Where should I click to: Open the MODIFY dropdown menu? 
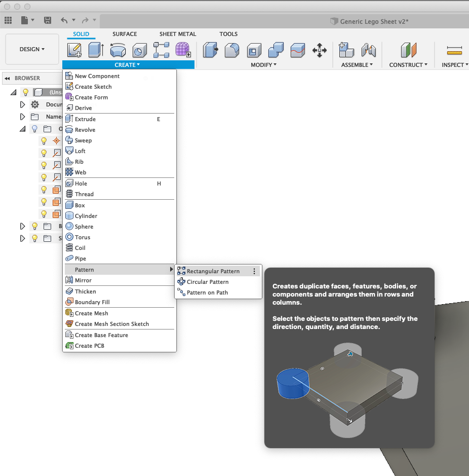263,64
